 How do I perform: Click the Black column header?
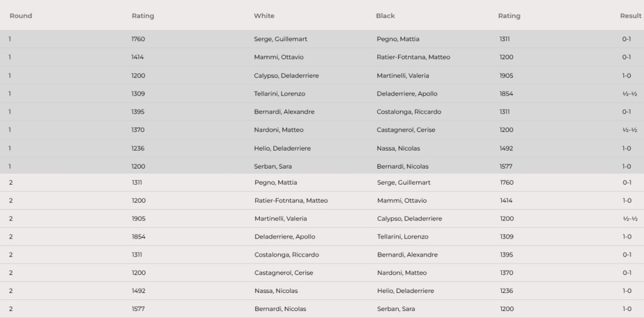(385, 15)
